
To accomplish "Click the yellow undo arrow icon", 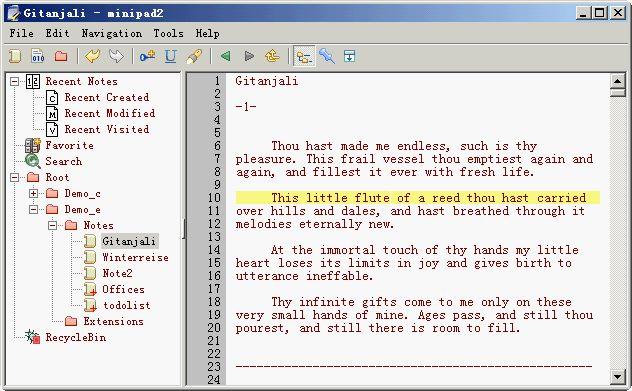I will pyautogui.click(x=92, y=56).
